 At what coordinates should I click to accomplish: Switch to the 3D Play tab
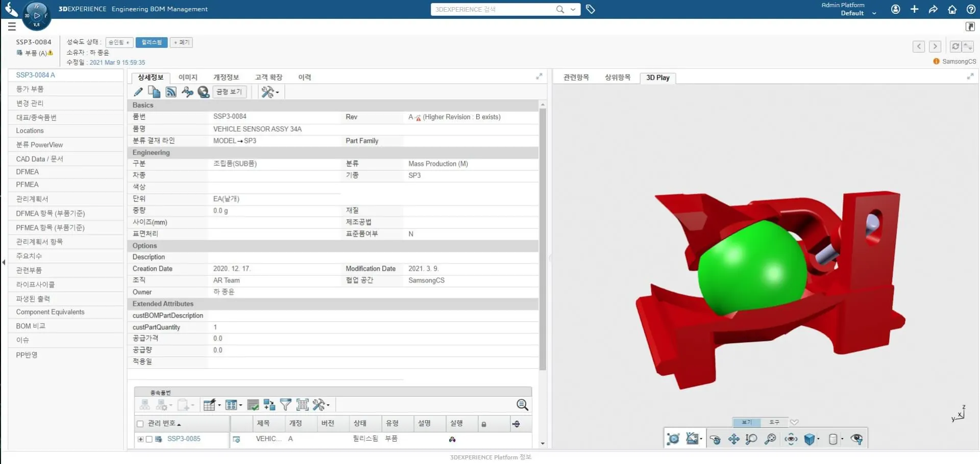click(657, 78)
